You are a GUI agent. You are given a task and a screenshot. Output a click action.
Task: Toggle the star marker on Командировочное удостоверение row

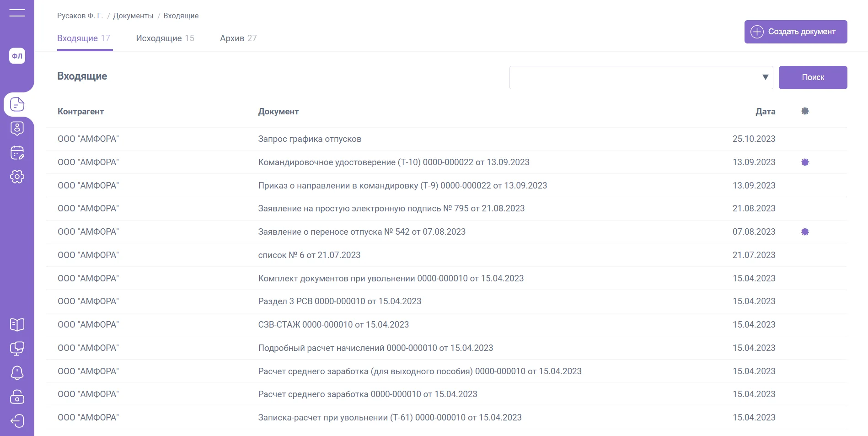tap(805, 162)
